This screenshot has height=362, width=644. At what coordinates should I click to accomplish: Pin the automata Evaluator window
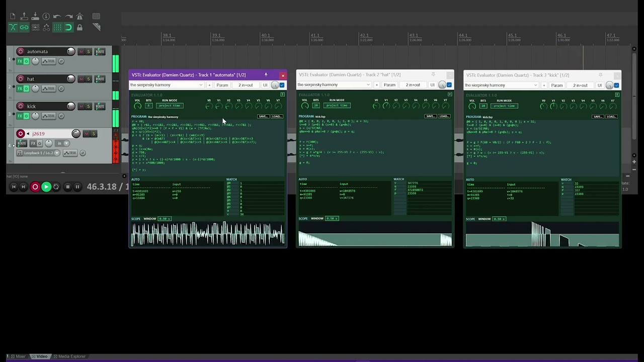[266, 75]
